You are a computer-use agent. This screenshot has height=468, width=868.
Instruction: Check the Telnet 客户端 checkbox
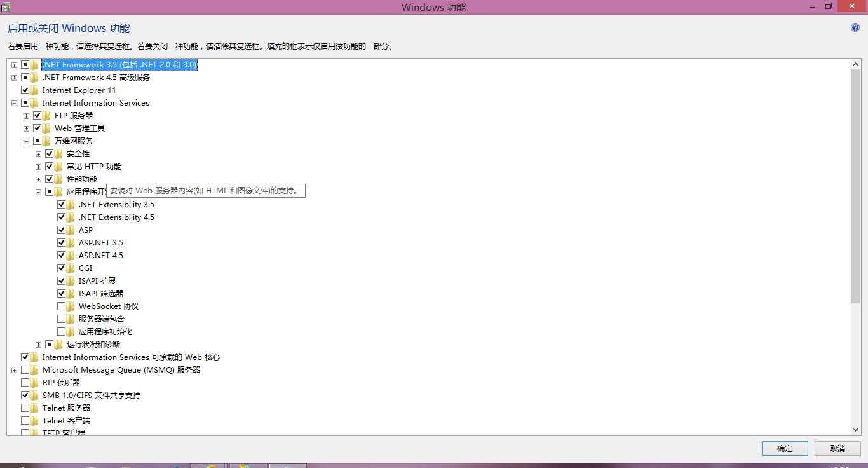click(25, 420)
